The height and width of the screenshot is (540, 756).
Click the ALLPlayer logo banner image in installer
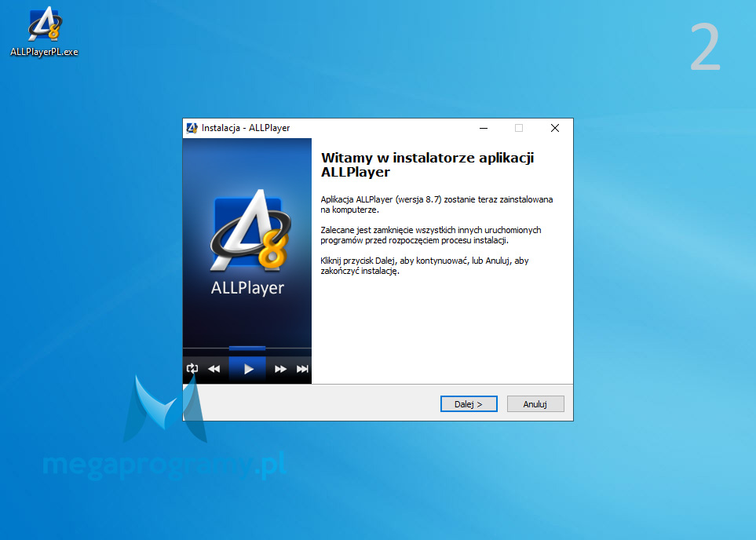coord(247,261)
